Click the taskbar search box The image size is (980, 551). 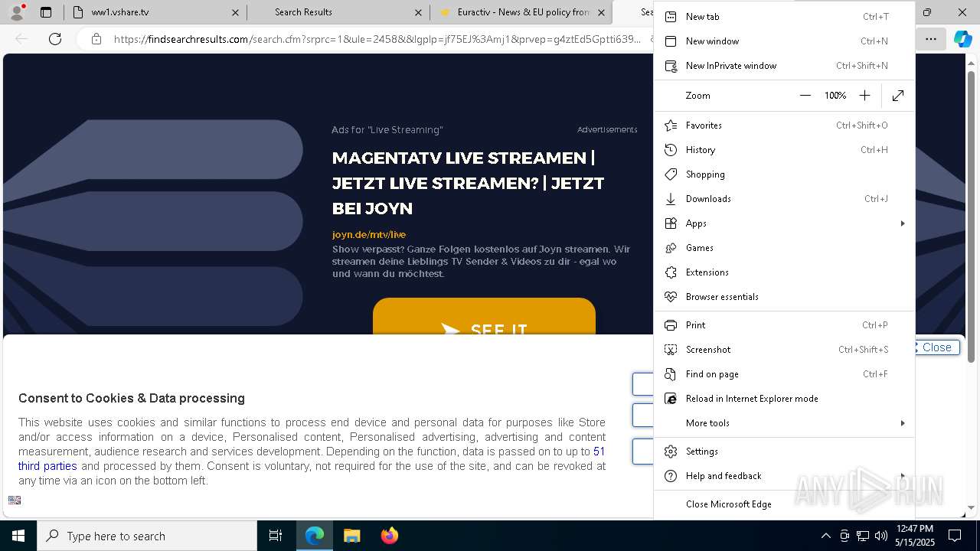pos(147,536)
